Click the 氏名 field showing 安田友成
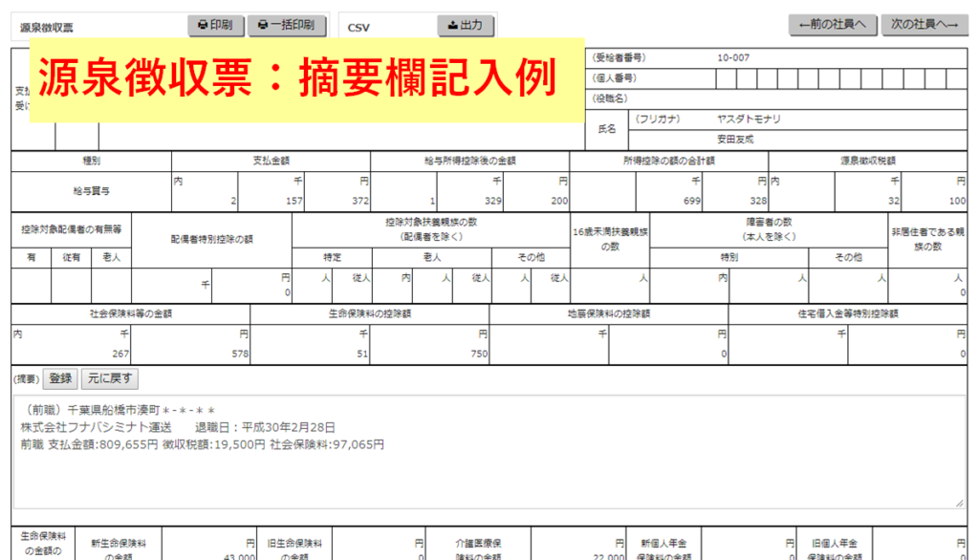 pos(735,139)
